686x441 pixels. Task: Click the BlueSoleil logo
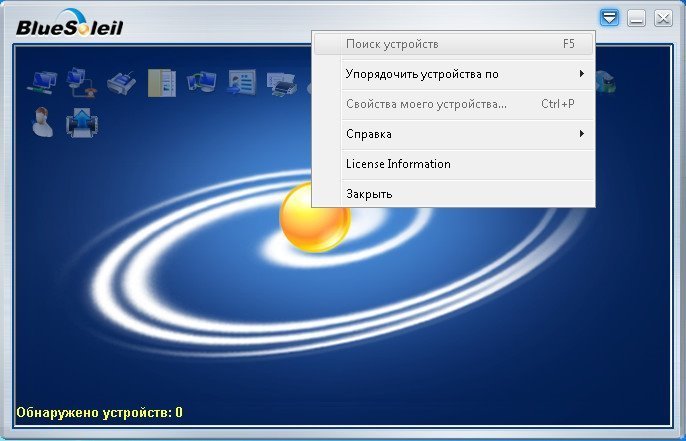click(x=70, y=24)
